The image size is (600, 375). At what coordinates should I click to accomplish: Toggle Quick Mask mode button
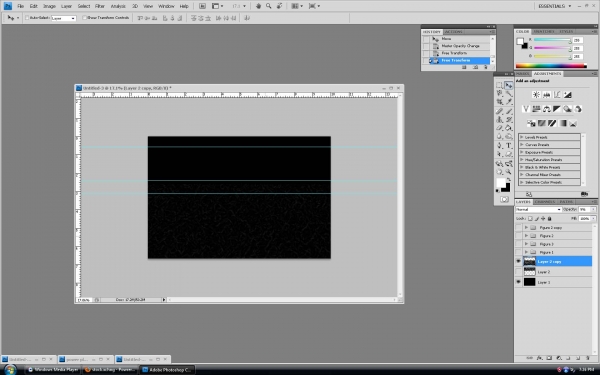click(504, 199)
